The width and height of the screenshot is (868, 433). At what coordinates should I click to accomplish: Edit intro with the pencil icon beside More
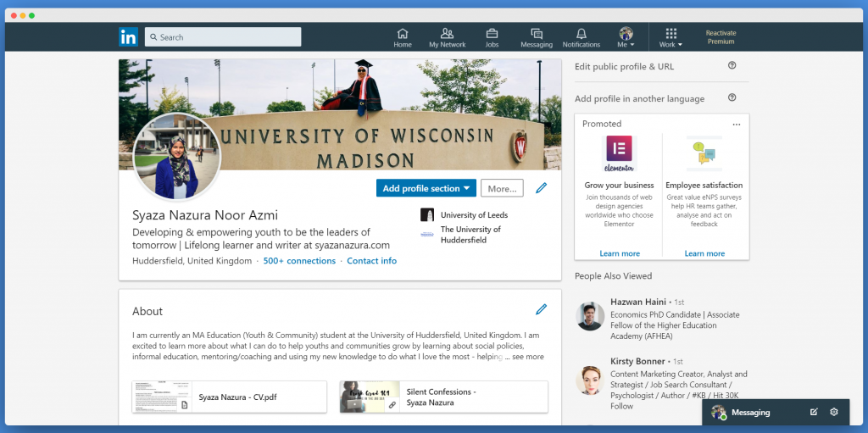[x=542, y=188]
